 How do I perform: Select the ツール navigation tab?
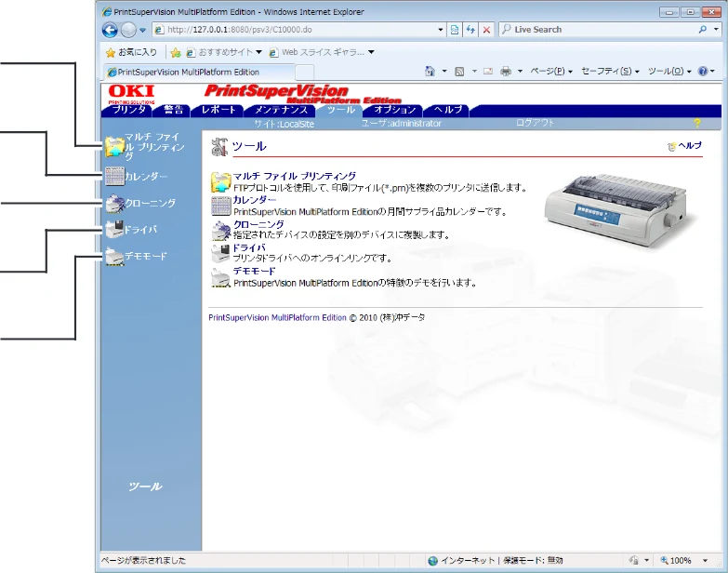[x=341, y=110]
